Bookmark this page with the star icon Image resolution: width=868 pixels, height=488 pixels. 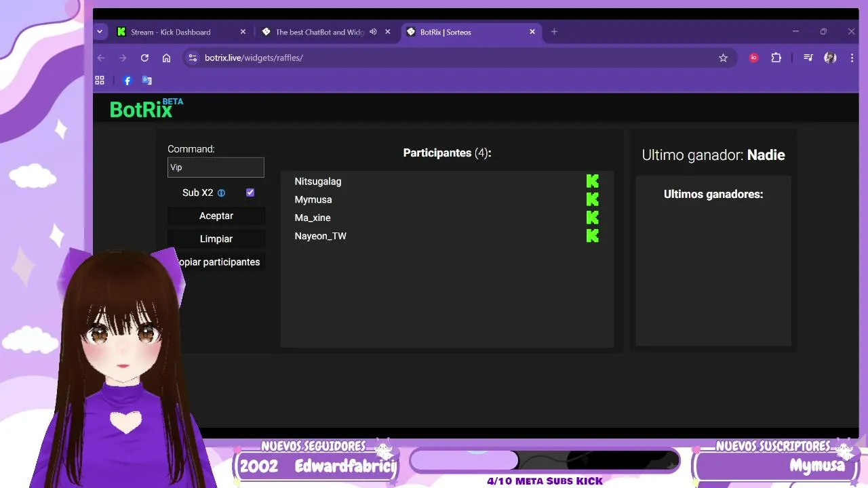pos(723,58)
